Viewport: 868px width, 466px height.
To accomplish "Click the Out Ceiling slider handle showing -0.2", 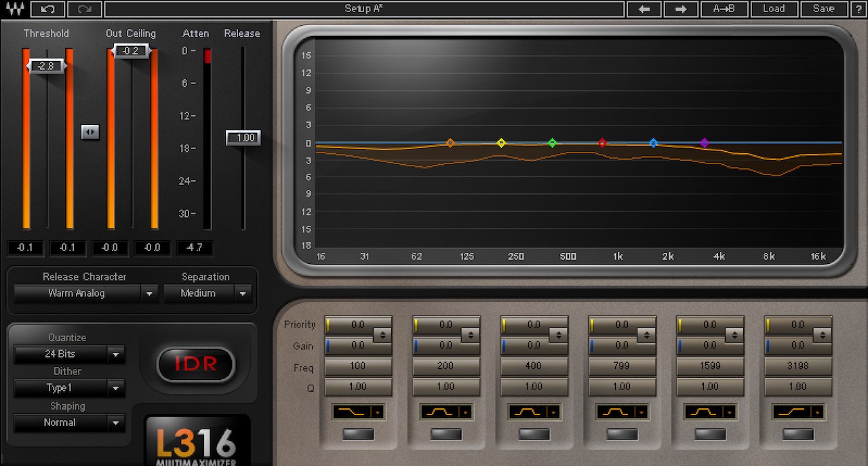I will tap(131, 51).
